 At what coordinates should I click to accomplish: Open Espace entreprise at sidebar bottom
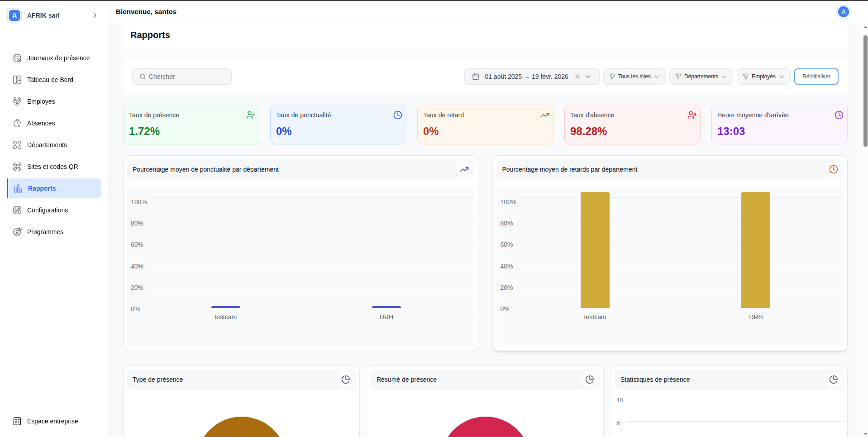click(52, 421)
